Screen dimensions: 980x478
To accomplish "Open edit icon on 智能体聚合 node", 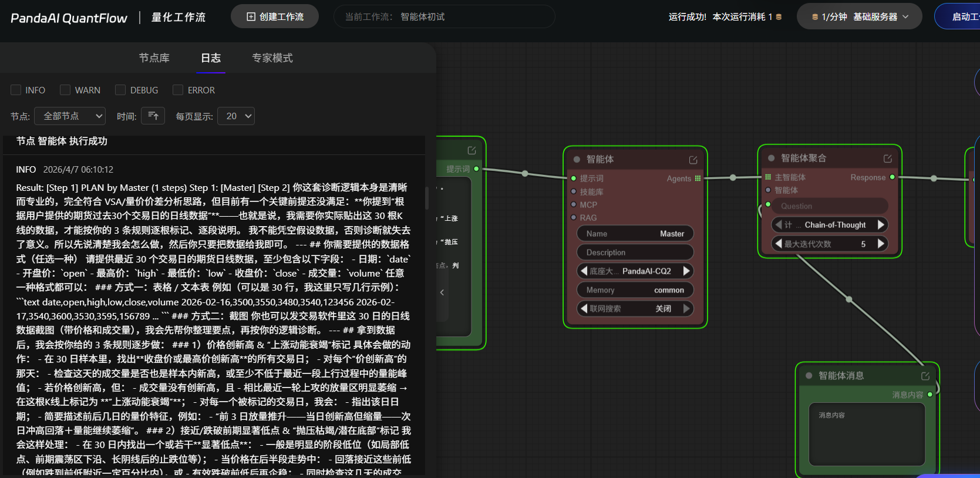I will (x=887, y=159).
